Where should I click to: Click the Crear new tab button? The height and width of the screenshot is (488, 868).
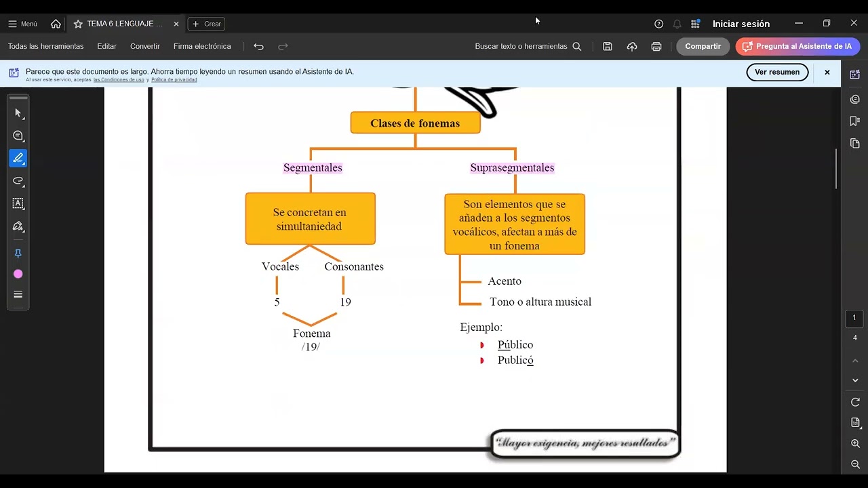coord(206,24)
